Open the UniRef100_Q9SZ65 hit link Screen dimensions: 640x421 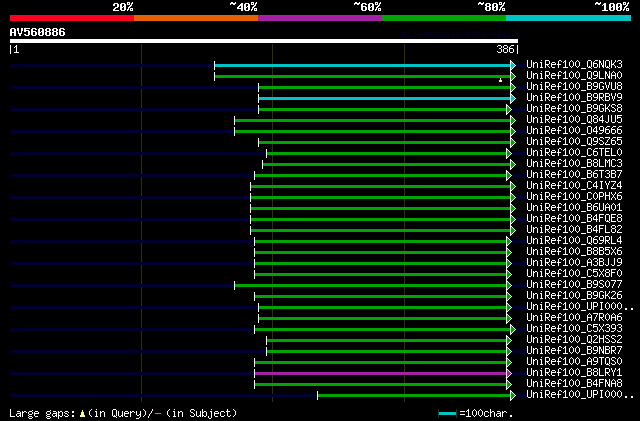574,142
